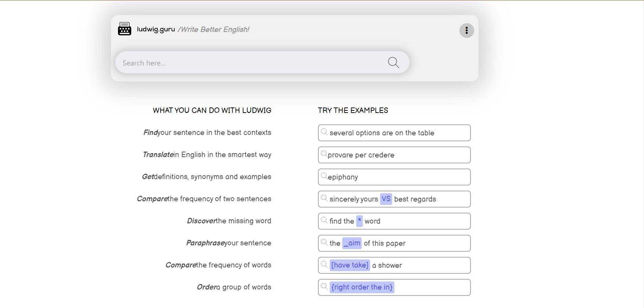Open the three-dot options menu
This screenshot has width=644, height=308.
point(466,31)
